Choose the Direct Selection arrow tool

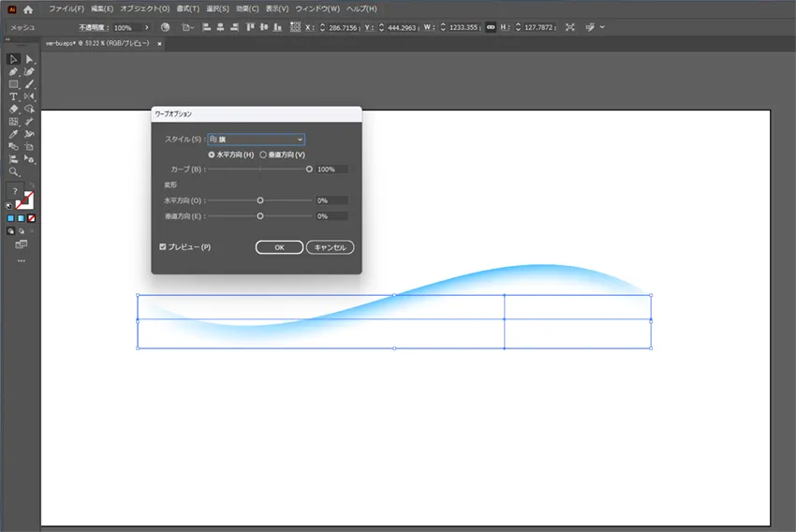(29, 59)
